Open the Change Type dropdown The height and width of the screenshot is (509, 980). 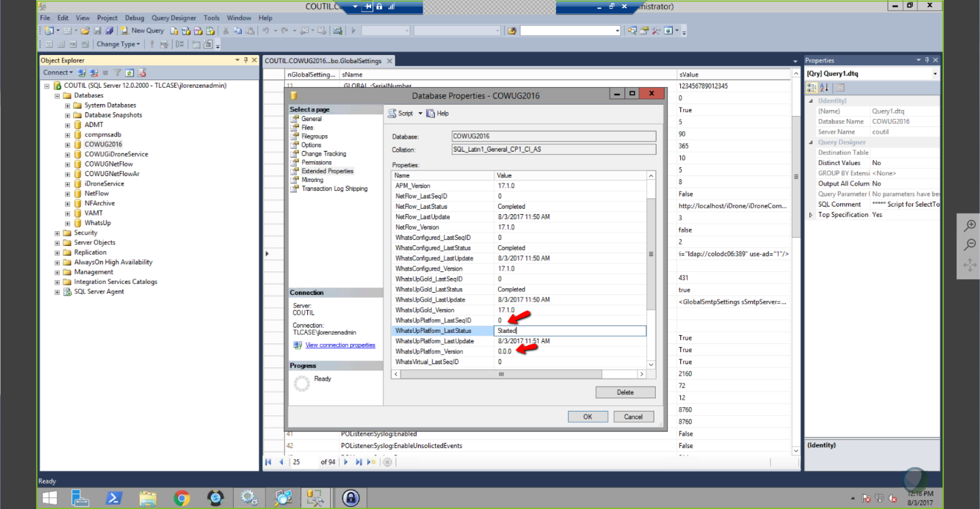pos(118,44)
